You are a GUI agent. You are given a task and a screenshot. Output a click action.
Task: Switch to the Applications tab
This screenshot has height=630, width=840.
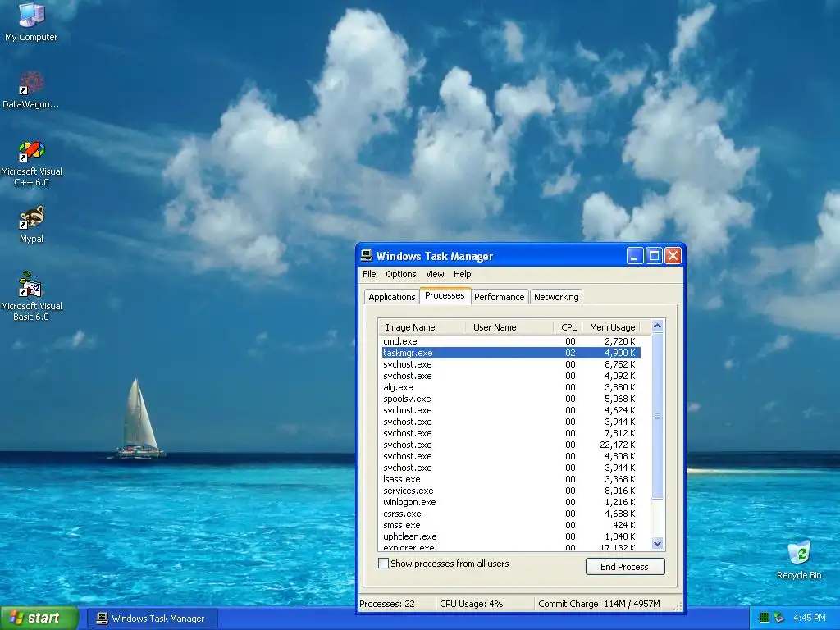pos(391,297)
